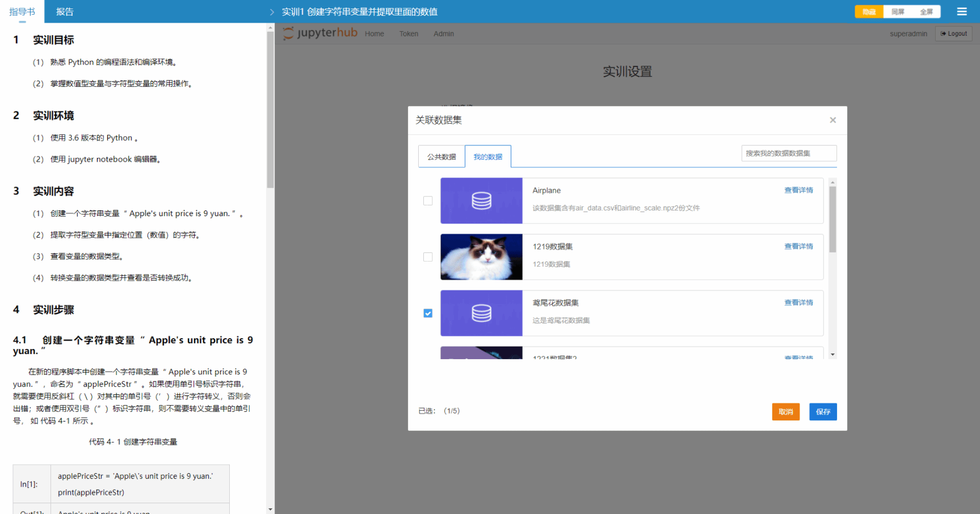980x514 pixels.
Task: Close the 关联数据集 dialog with the X
Action: click(832, 120)
